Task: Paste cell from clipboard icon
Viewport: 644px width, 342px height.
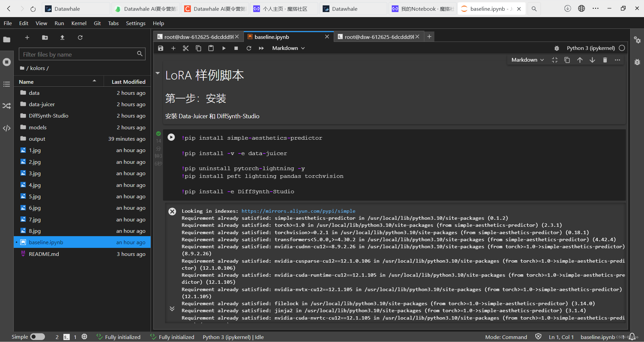Action: click(x=211, y=48)
